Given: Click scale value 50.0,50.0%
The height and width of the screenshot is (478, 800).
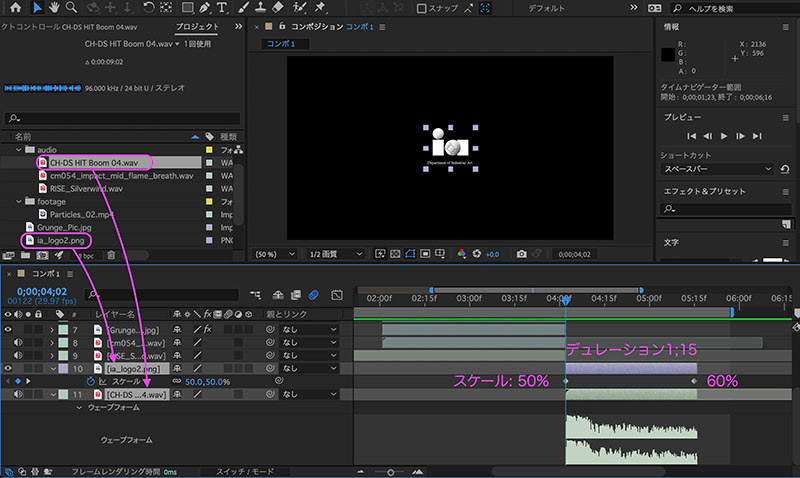Looking at the screenshot, I should [x=207, y=382].
